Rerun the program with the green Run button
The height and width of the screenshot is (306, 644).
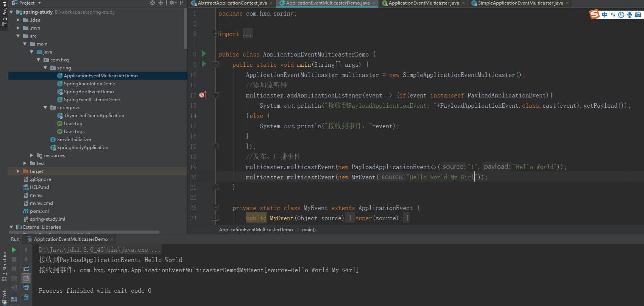[x=14, y=250]
